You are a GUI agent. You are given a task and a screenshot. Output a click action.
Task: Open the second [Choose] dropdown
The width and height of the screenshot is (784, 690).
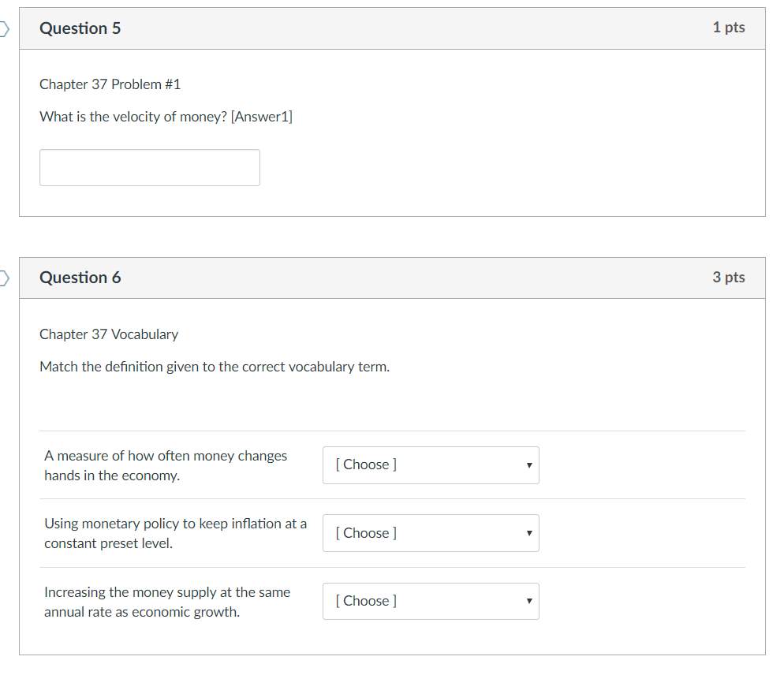(431, 533)
